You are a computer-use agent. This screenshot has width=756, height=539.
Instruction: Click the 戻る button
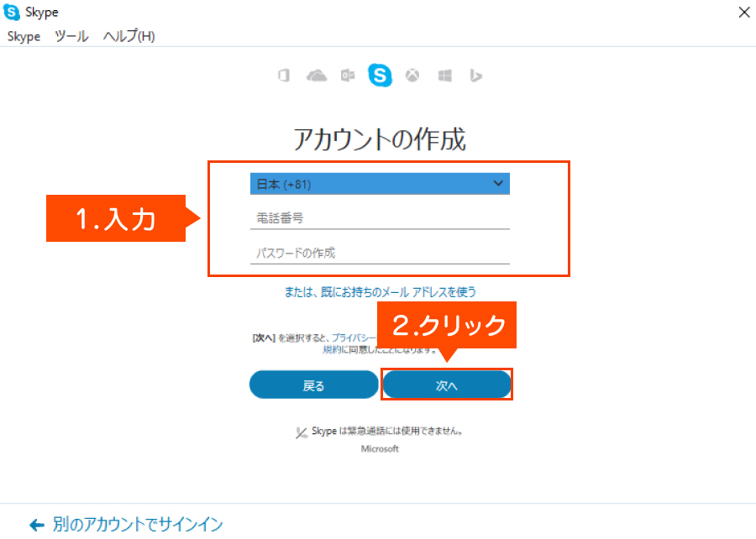pos(313,384)
